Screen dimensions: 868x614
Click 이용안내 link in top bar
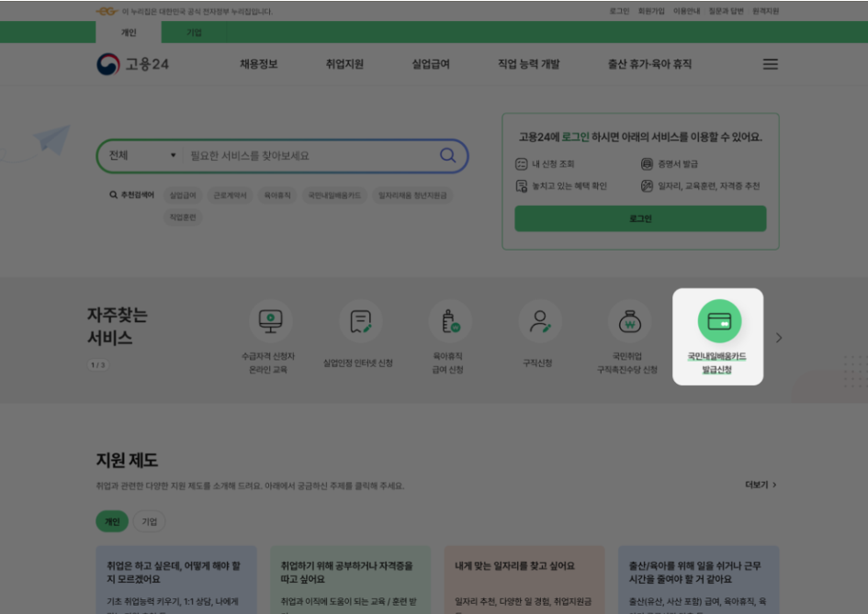click(686, 11)
